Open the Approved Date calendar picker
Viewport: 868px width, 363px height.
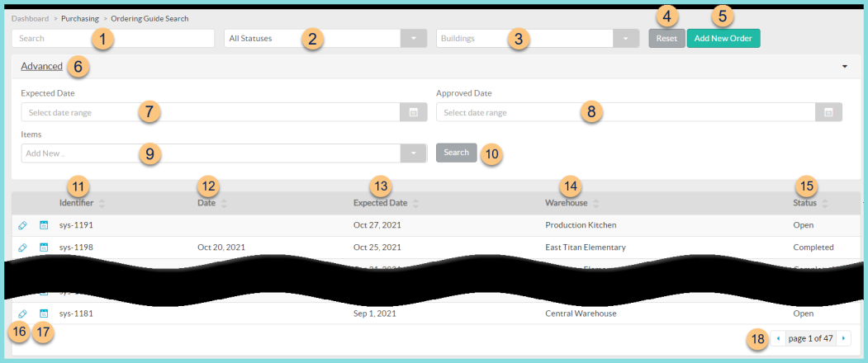point(828,112)
